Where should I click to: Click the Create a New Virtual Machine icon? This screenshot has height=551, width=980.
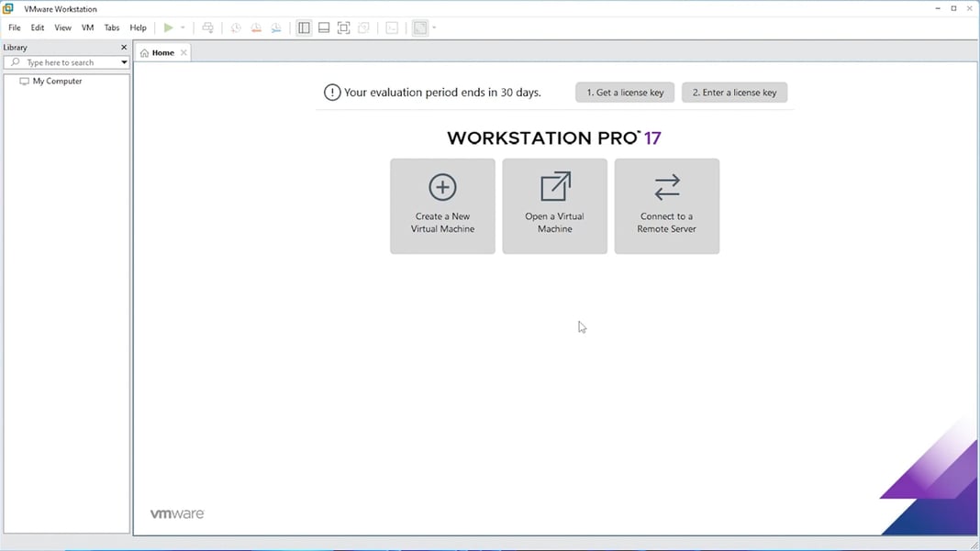[x=442, y=205]
